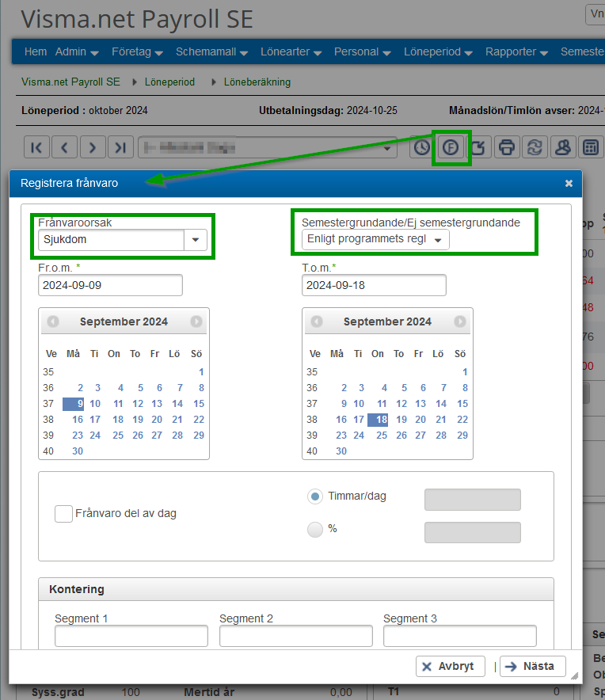Expand the Löneperiod menu
This screenshot has width=605, height=700.
pyautogui.click(x=438, y=51)
